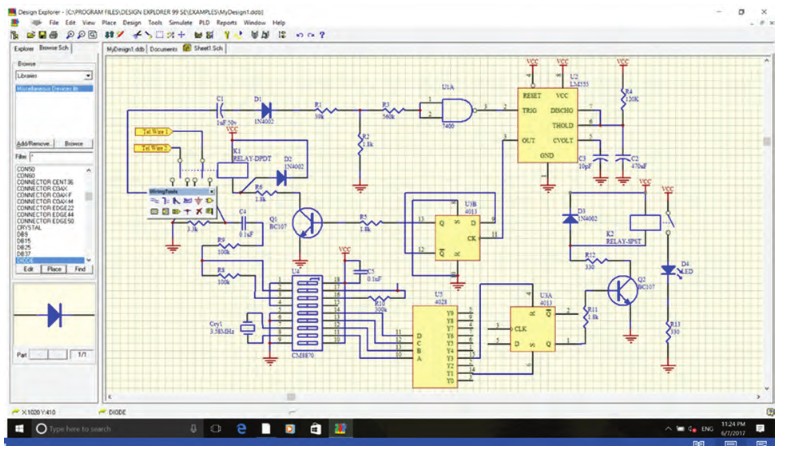
Task: Click the Print toolbar icon
Action: tap(53, 35)
